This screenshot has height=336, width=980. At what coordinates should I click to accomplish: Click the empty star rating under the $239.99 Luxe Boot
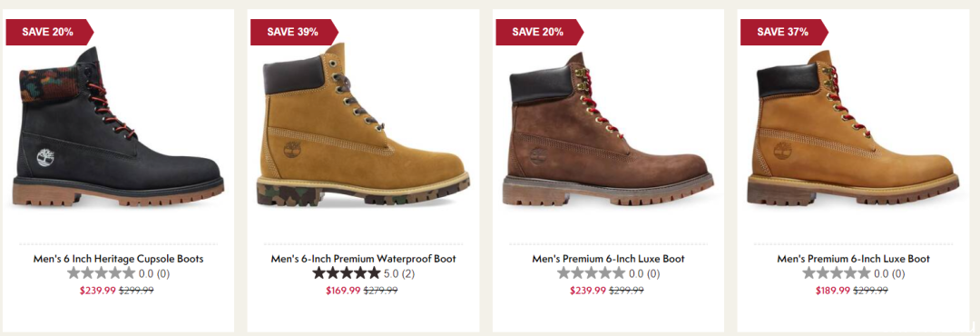[592, 273]
